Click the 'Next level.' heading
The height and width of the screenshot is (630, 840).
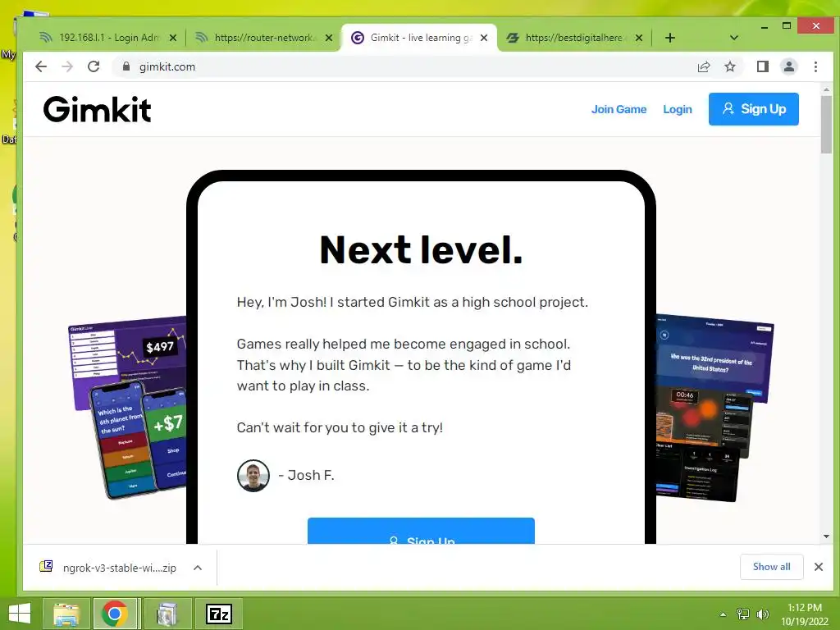pyautogui.click(x=421, y=250)
